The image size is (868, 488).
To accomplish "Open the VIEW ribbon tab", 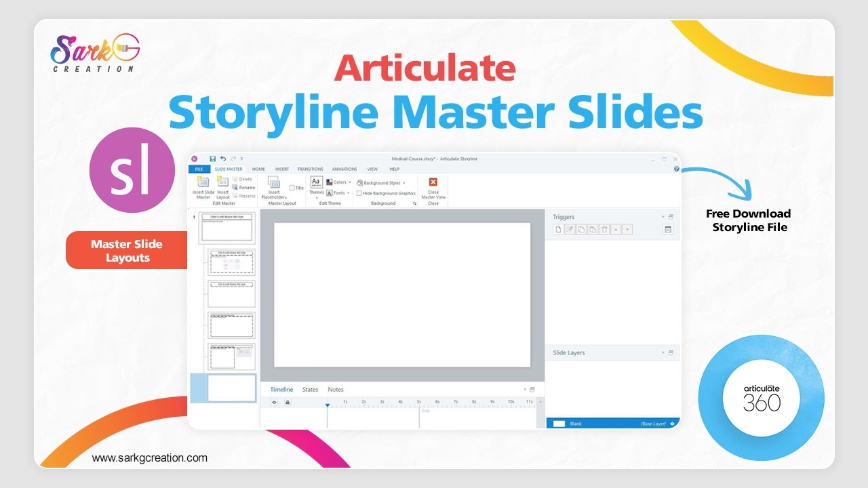I will [372, 169].
